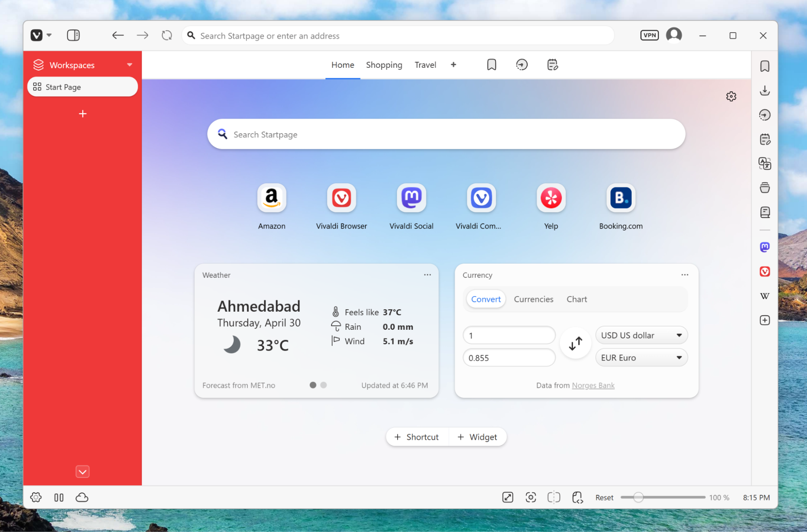
Task: Capture page with camera icon
Action: pyautogui.click(x=530, y=497)
